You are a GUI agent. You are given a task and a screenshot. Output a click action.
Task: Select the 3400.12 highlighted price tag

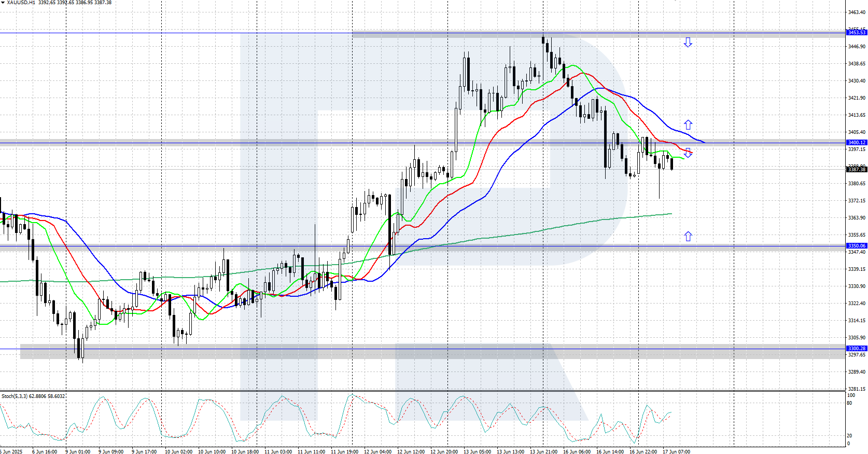pos(857,142)
